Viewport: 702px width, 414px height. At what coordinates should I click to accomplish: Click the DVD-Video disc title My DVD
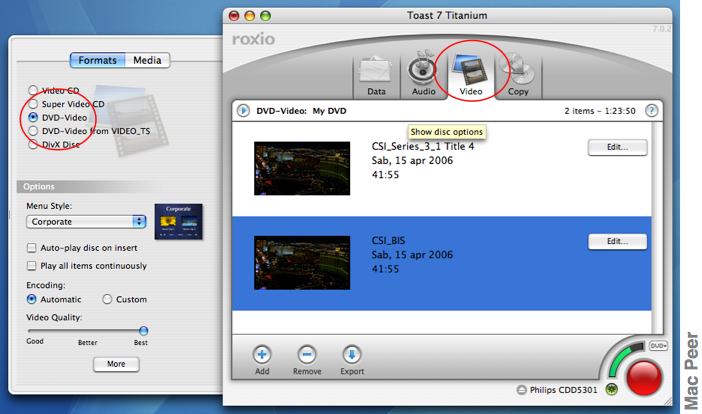point(330,111)
